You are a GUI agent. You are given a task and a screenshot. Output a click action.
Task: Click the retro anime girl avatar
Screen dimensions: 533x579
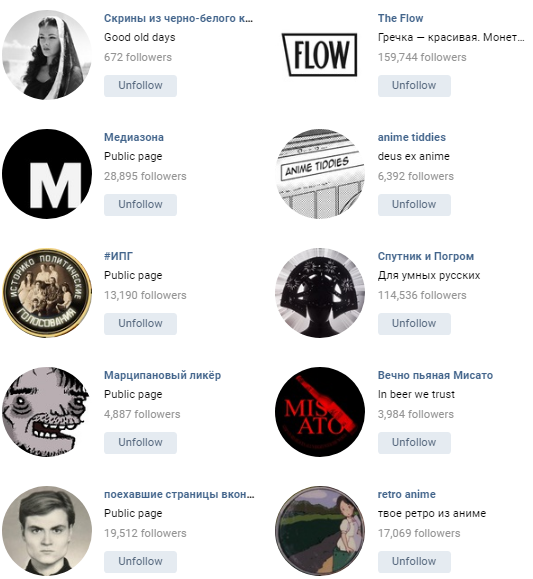(320, 531)
